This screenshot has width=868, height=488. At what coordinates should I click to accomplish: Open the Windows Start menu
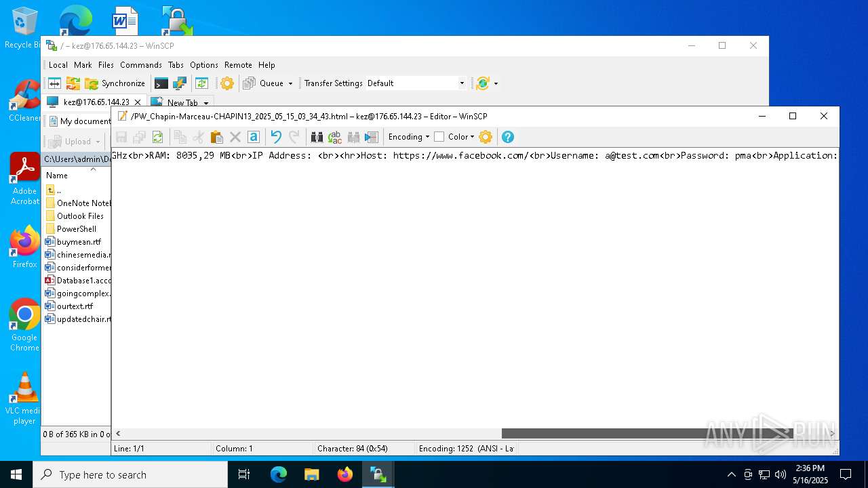pyautogui.click(x=16, y=474)
